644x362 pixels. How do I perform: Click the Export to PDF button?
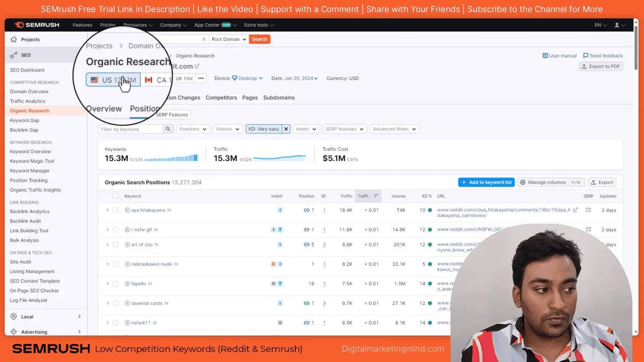(x=600, y=66)
